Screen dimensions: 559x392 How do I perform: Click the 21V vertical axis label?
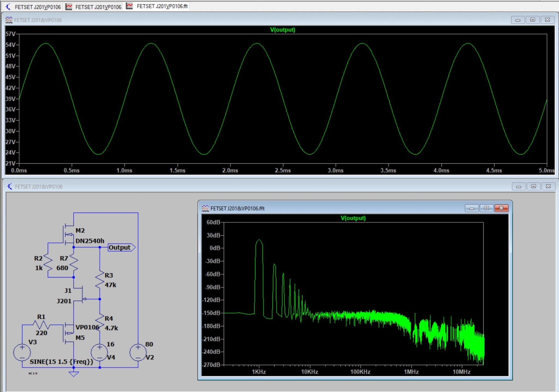tap(11, 163)
